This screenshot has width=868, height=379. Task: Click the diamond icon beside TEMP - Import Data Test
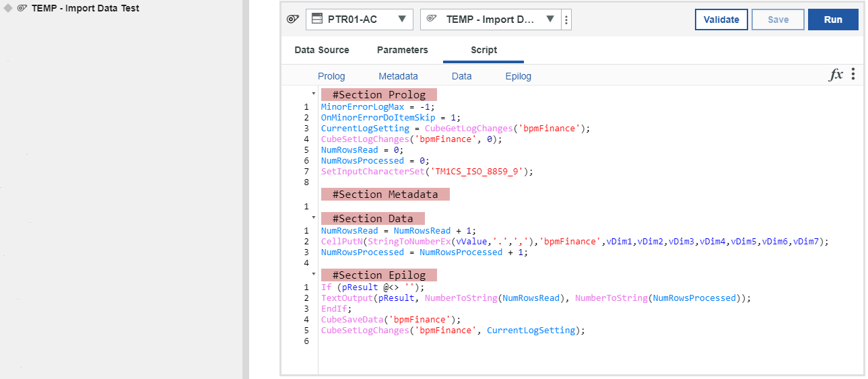pyautogui.click(x=9, y=9)
